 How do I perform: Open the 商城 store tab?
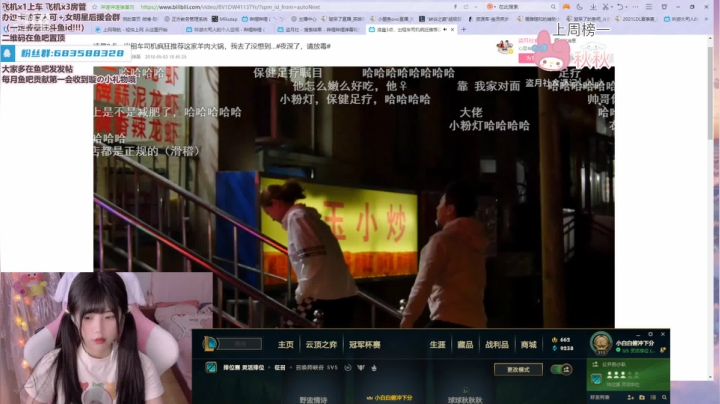point(529,344)
